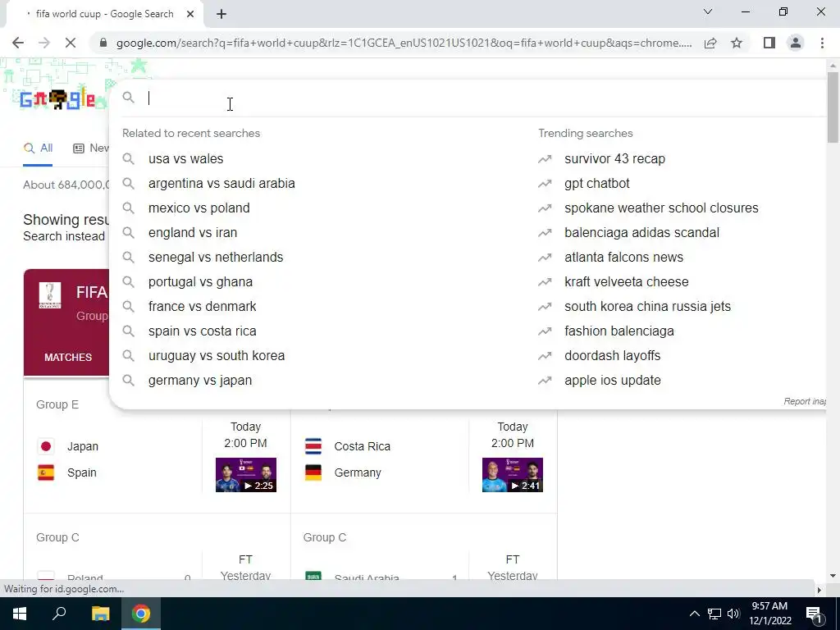Focus the Google search input box
Image resolution: width=840 pixels, height=630 pixels.
(482, 98)
